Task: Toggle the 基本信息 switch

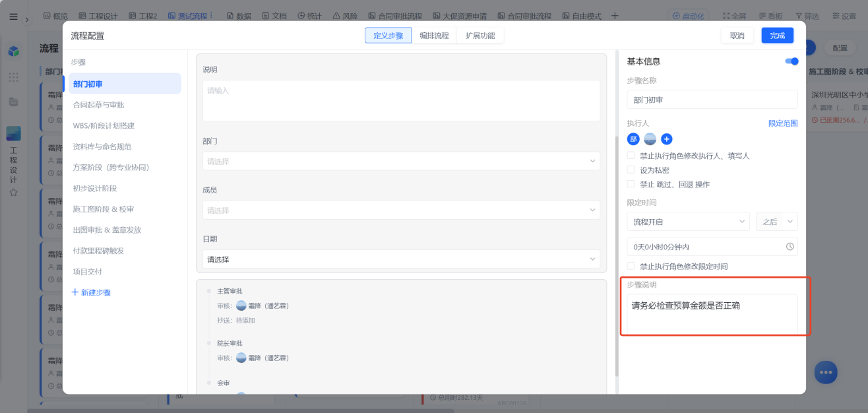Action: tap(791, 61)
